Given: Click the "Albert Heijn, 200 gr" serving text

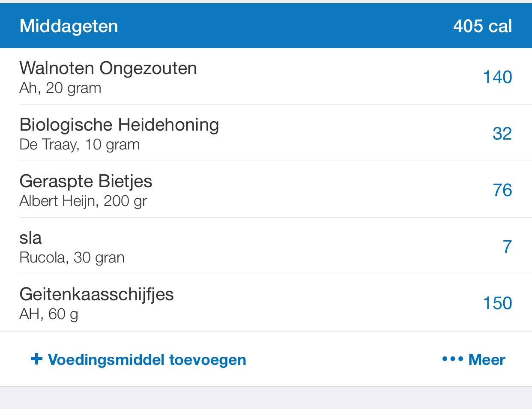Looking at the screenshot, I should point(83,201).
